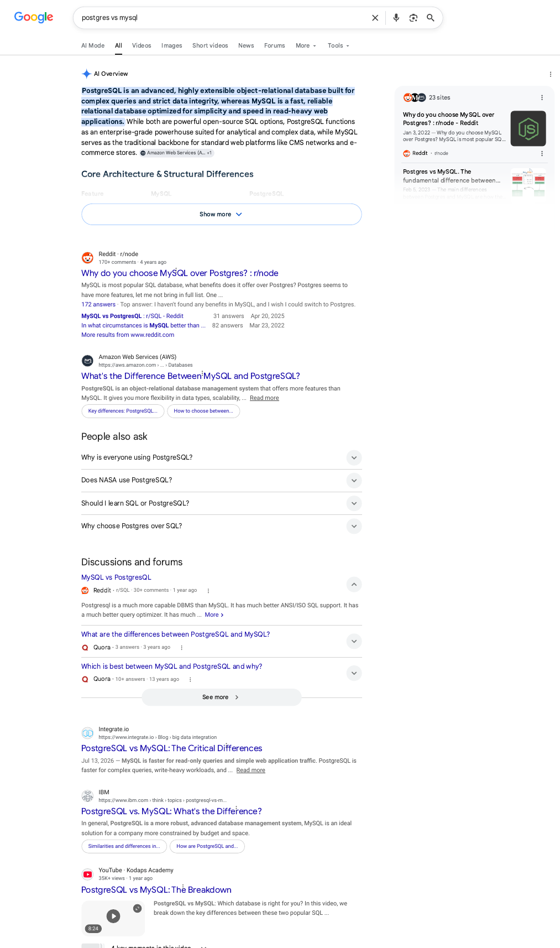Viewport: 560px width, 948px height.
Task: Click Read more under Integrate.io snippet
Action: [x=250, y=770]
